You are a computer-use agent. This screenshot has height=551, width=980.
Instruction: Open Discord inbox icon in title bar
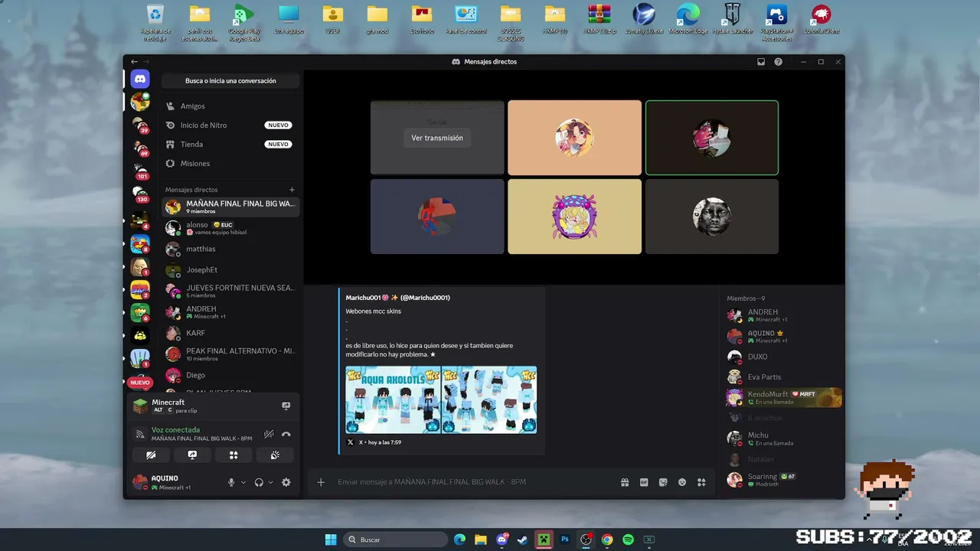point(761,61)
